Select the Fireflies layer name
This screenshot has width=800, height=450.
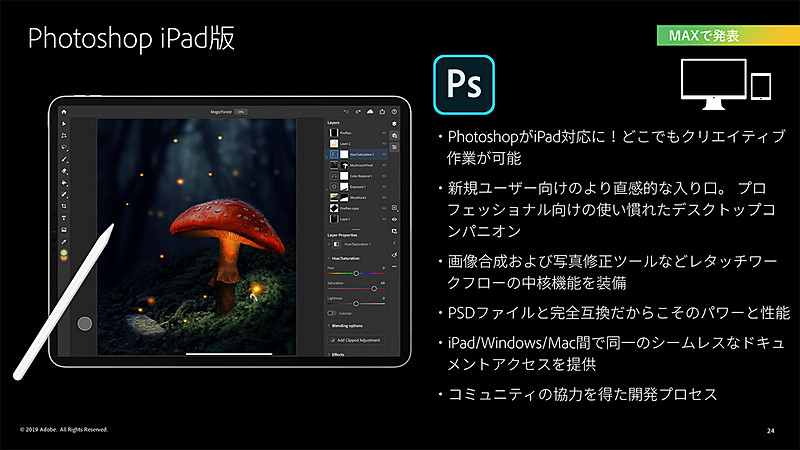(x=345, y=133)
